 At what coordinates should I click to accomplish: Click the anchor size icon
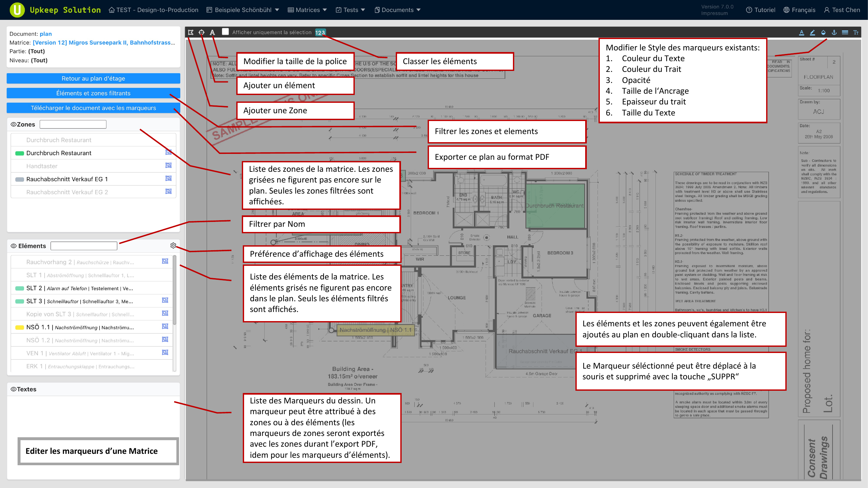[834, 32]
